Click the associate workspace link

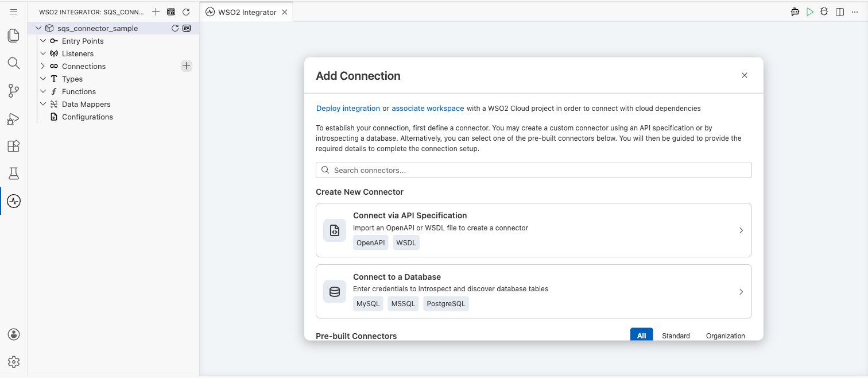[428, 108]
